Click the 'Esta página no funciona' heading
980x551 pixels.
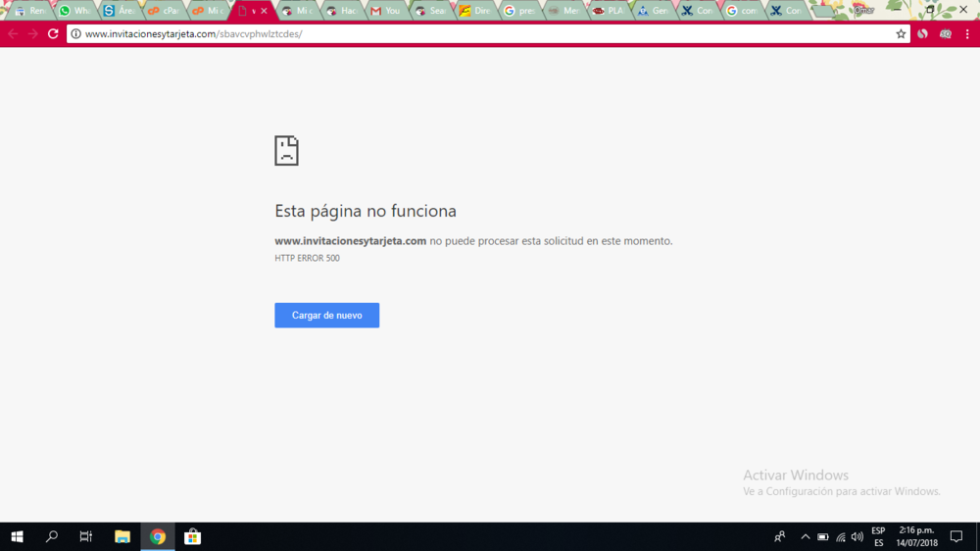(x=365, y=211)
